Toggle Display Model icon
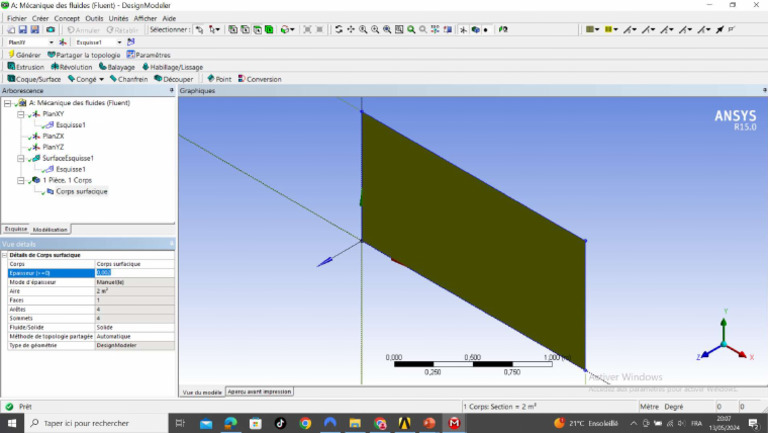The width and height of the screenshot is (768, 433). pyautogui.click(x=475, y=30)
